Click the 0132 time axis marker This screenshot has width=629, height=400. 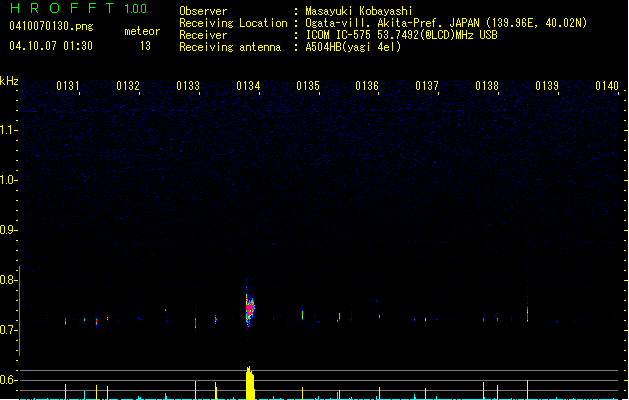(128, 86)
